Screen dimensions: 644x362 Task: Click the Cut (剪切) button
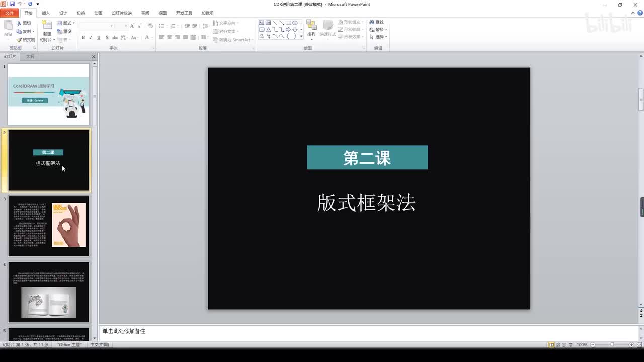[24, 23]
